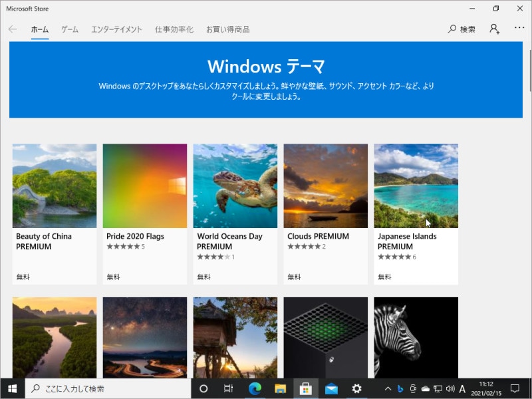Click the Start button
The image size is (532, 399).
[x=13, y=388]
